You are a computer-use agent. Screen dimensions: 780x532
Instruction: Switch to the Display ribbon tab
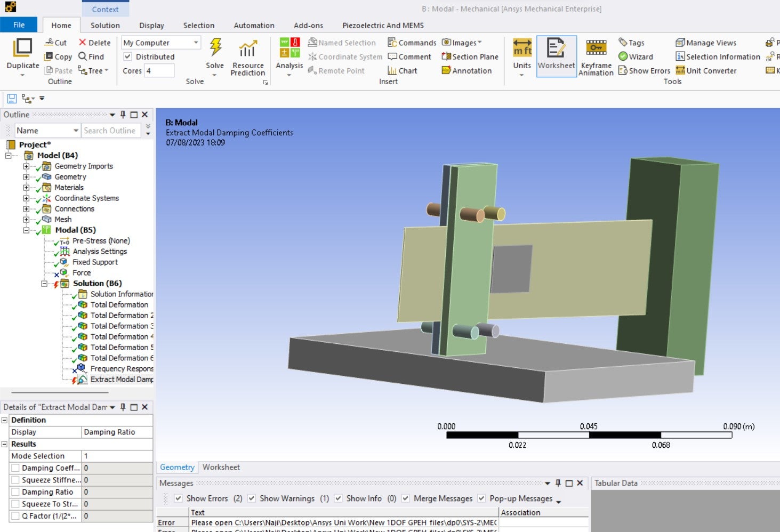(151, 25)
